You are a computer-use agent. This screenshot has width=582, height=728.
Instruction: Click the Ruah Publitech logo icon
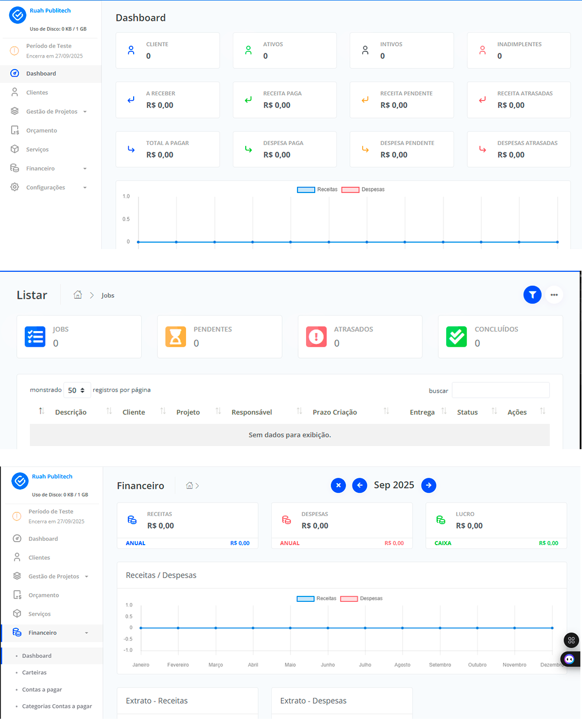point(18,15)
